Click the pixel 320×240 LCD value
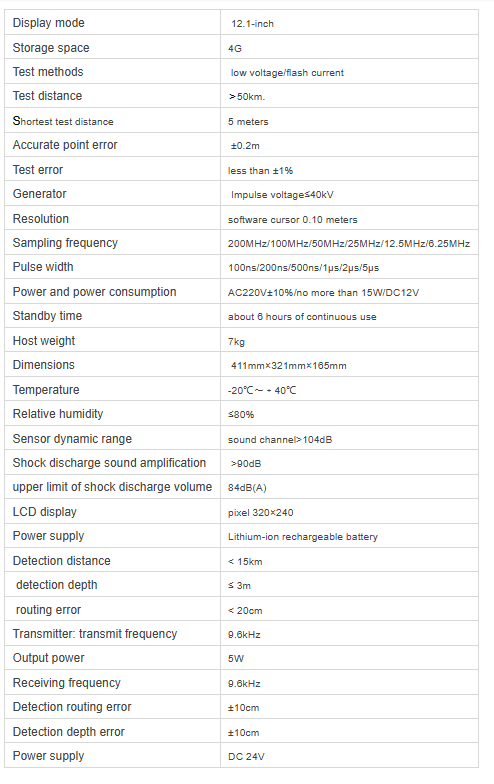Viewport: 494px width, 784px height. pyautogui.click(x=260, y=512)
